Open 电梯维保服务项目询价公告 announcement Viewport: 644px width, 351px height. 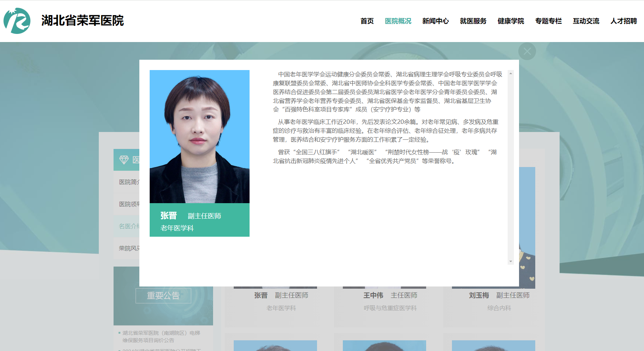click(x=161, y=337)
